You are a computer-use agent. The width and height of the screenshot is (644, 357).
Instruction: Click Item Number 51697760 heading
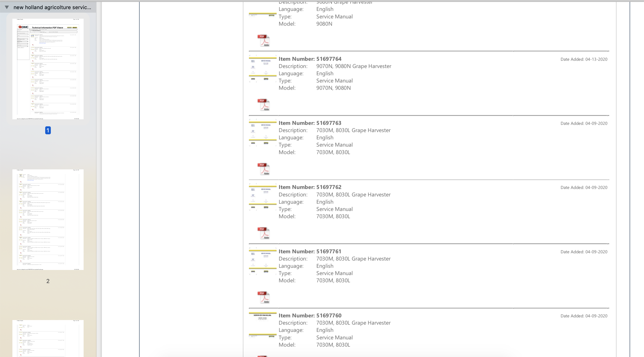coord(310,316)
